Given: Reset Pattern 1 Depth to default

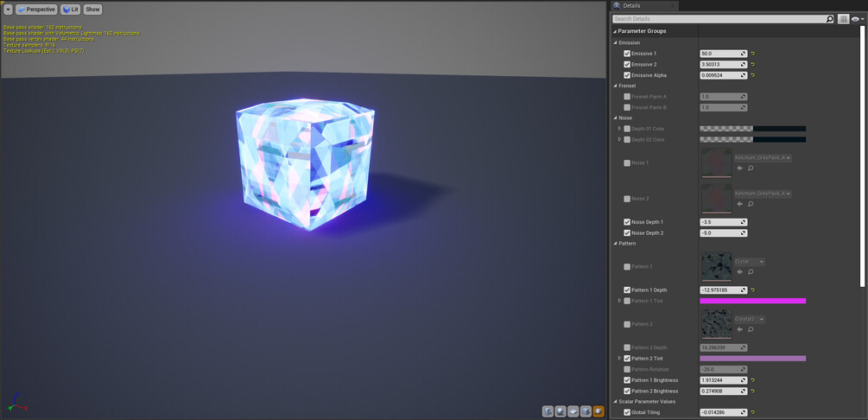Looking at the screenshot, I should [753, 290].
